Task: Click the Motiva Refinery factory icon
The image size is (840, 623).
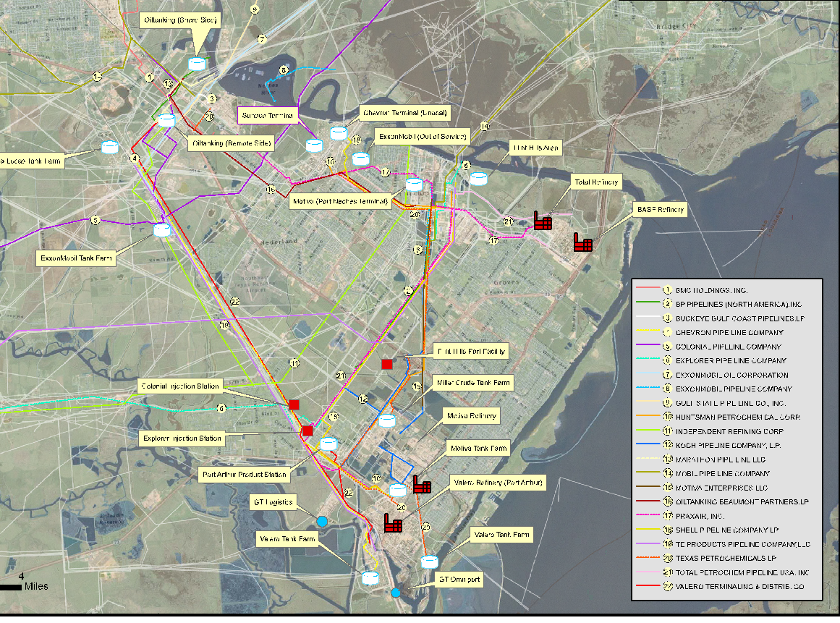Action: pos(422,485)
